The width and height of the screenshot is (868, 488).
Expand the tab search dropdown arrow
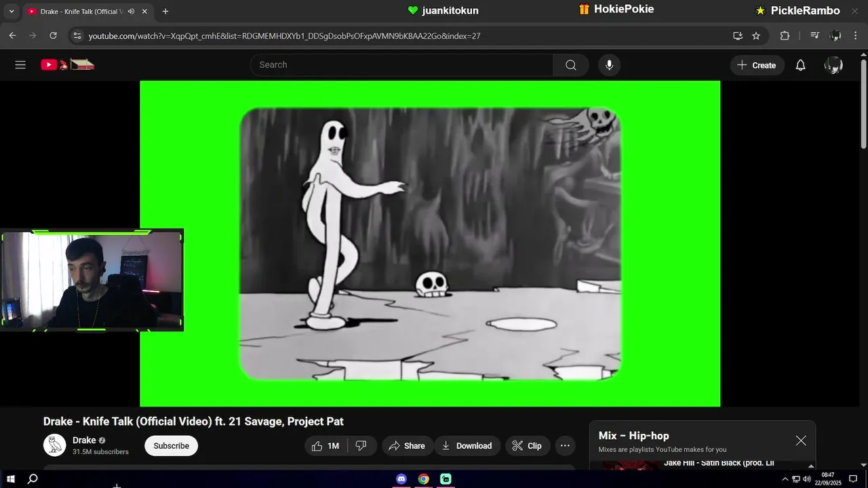(x=11, y=12)
